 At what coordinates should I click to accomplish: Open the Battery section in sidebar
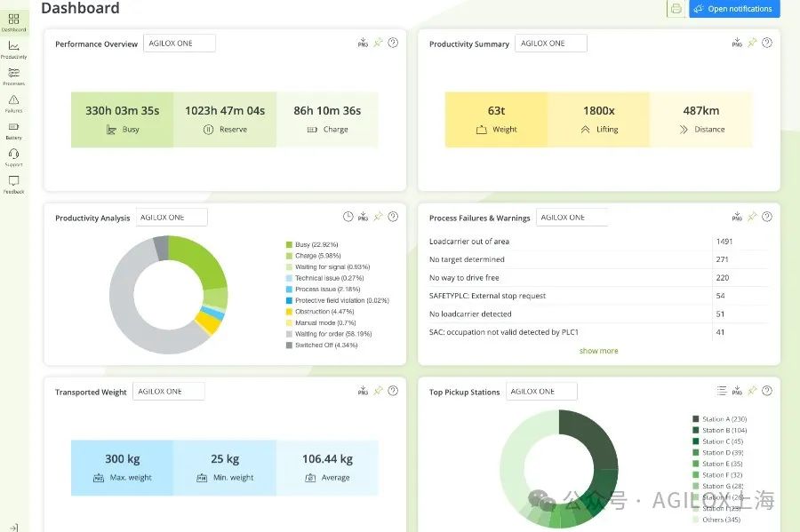pos(13,130)
